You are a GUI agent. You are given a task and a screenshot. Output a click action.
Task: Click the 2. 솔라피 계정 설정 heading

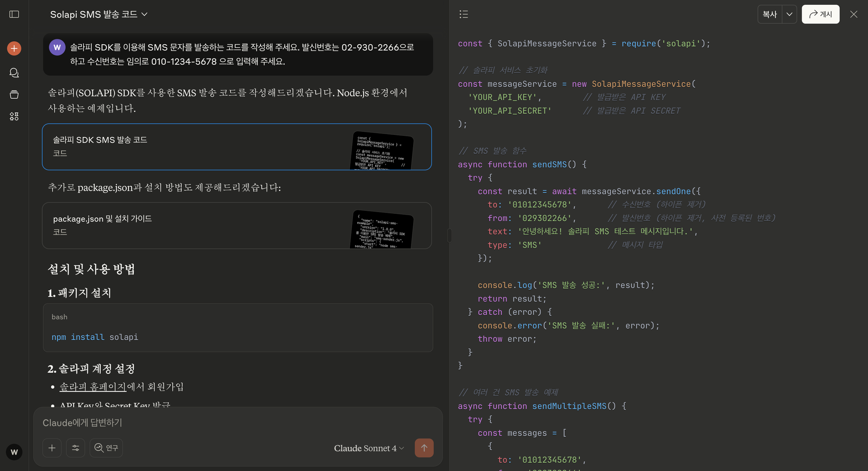click(91, 369)
